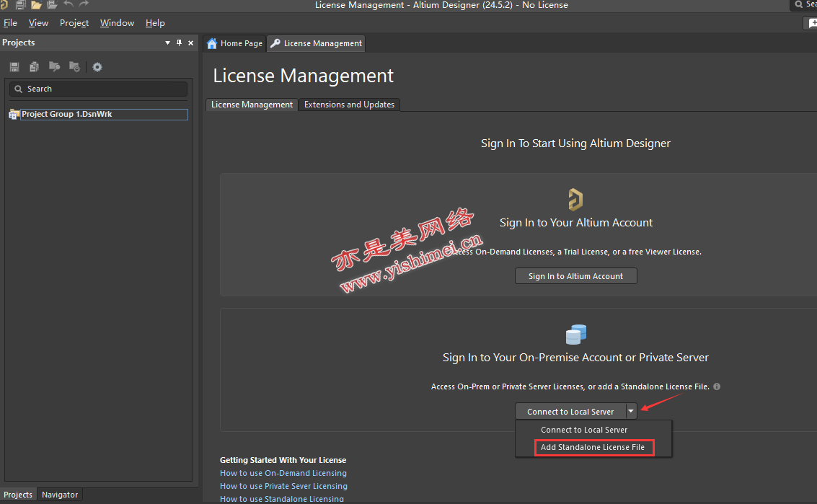
Task: Click the Project Group 1.DsnWrk icon
Action: (14, 114)
